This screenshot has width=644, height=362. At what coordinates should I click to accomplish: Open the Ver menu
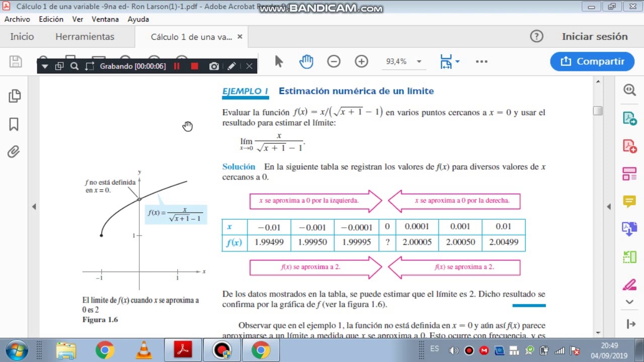(77, 19)
